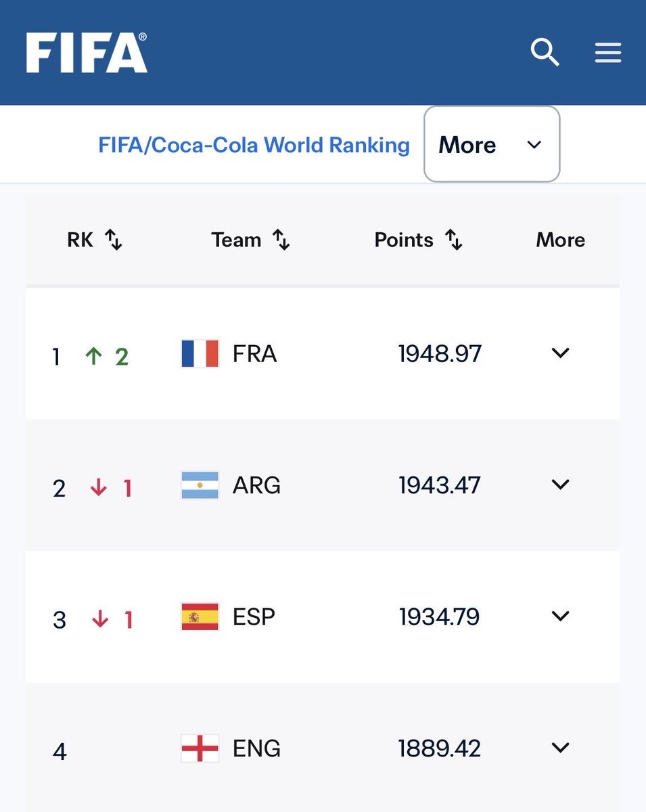Open FIFA/Coca-Cola World Ranking tab

[x=254, y=145]
